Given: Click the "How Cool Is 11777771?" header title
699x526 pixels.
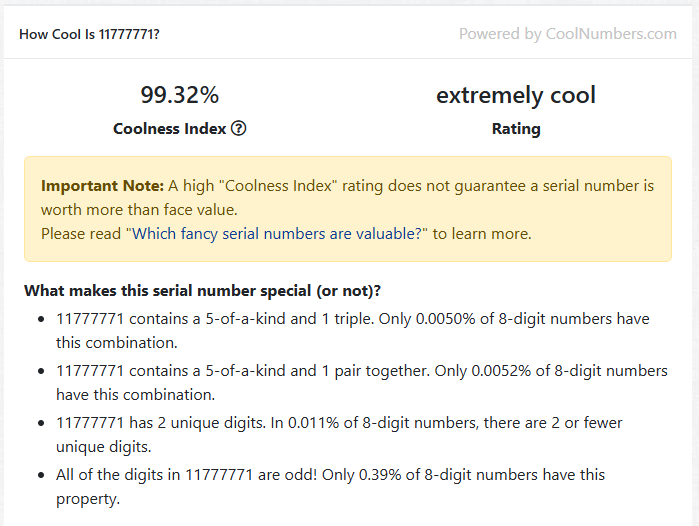Looking at the screenshot, I should point(89,34).
